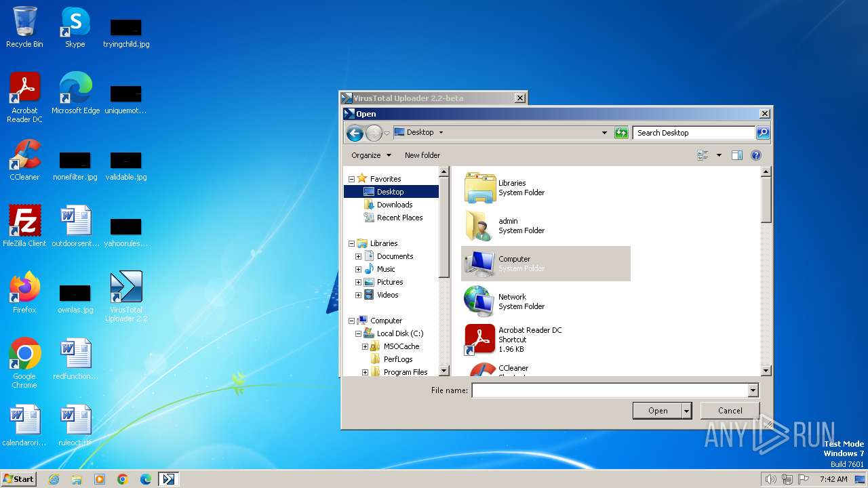Select Firefox desktop shortcut
868x488 pixels.
(24, 293)
